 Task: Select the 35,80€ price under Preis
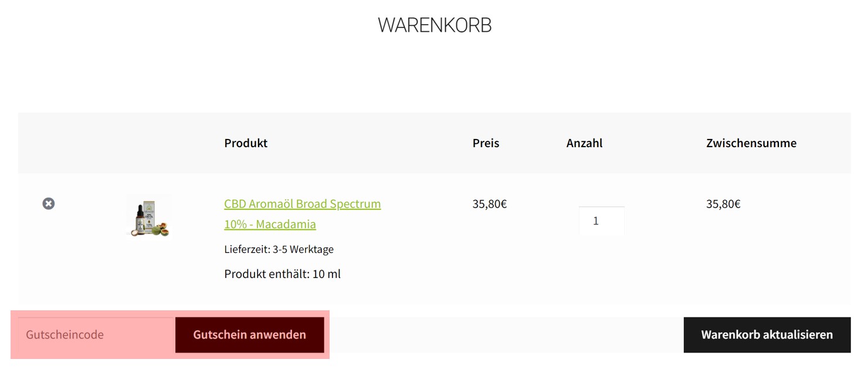coord(490,204)
